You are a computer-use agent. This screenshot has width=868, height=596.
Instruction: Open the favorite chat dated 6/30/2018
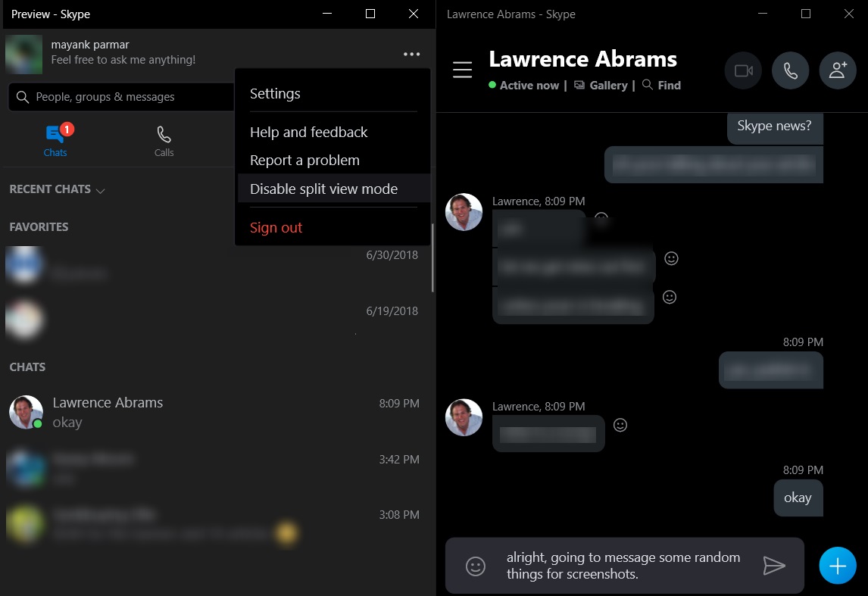click(x=216, y=264)
